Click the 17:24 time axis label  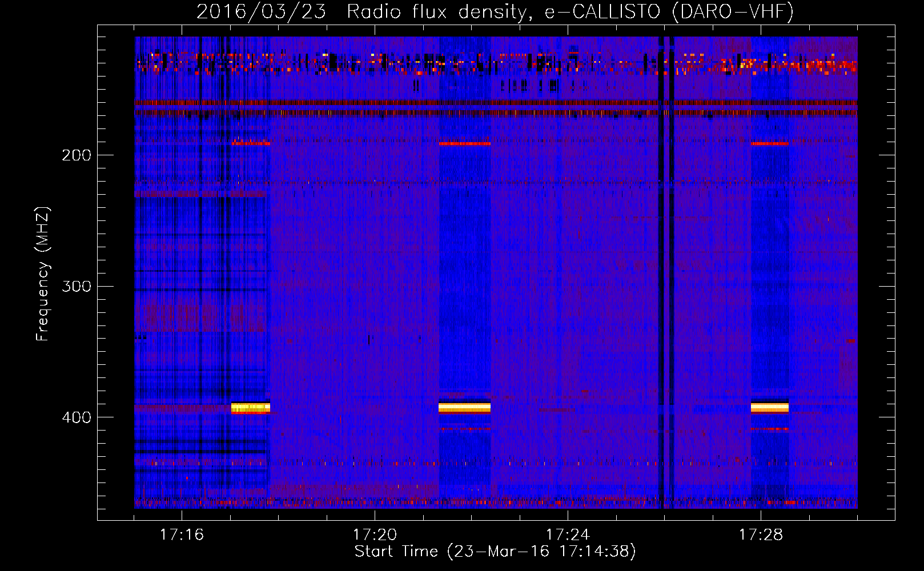pyautogui.click(x=568, y=535)
